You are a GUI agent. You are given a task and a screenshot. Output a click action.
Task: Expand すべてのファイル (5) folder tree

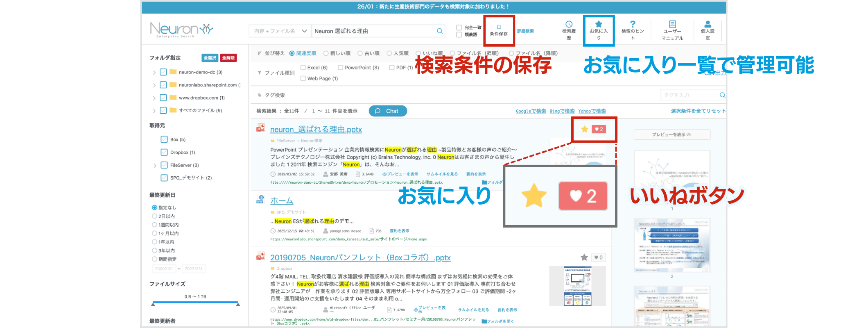coord(154,111)
